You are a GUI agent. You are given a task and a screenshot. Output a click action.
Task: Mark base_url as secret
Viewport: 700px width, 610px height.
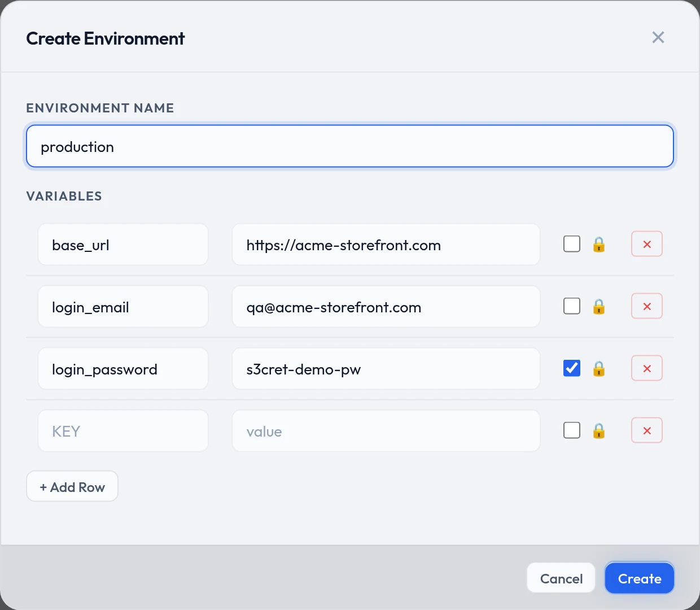pos(572,244)
